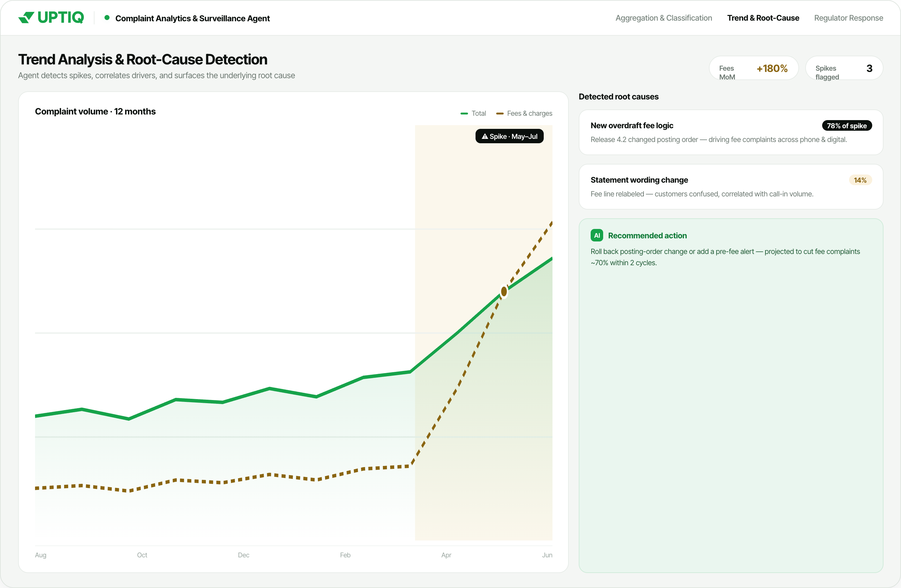Click the green status dot beside agent title
The height and width of the screenshot is (588, 901).
(x=107, y=18)
